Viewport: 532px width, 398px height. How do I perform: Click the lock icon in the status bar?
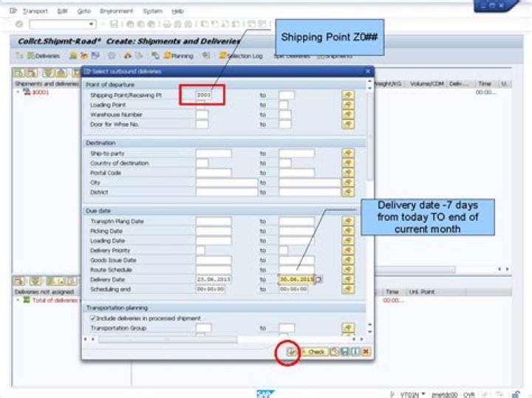(x=516, y=394)
